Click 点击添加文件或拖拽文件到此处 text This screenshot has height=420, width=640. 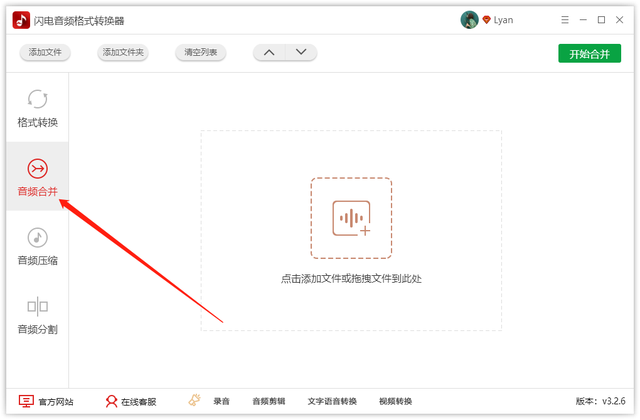point(351,279)
